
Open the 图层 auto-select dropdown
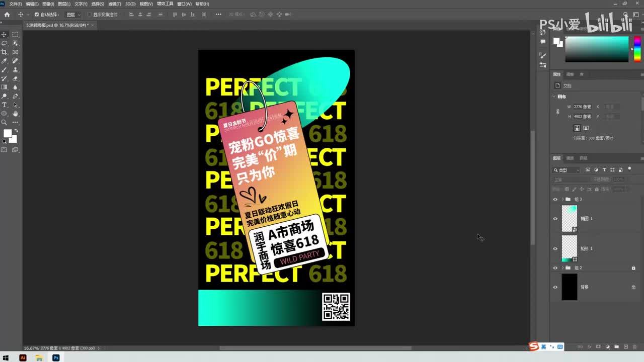click(73, 15)
